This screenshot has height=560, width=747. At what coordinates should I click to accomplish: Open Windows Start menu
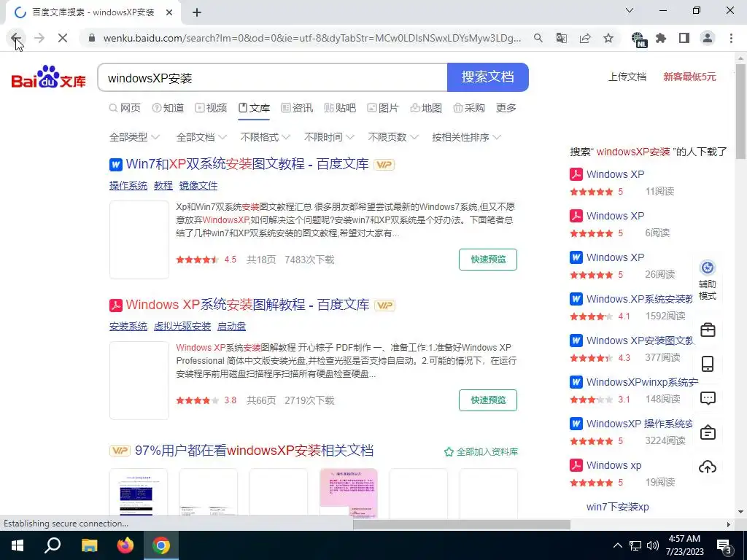[18, 545]
